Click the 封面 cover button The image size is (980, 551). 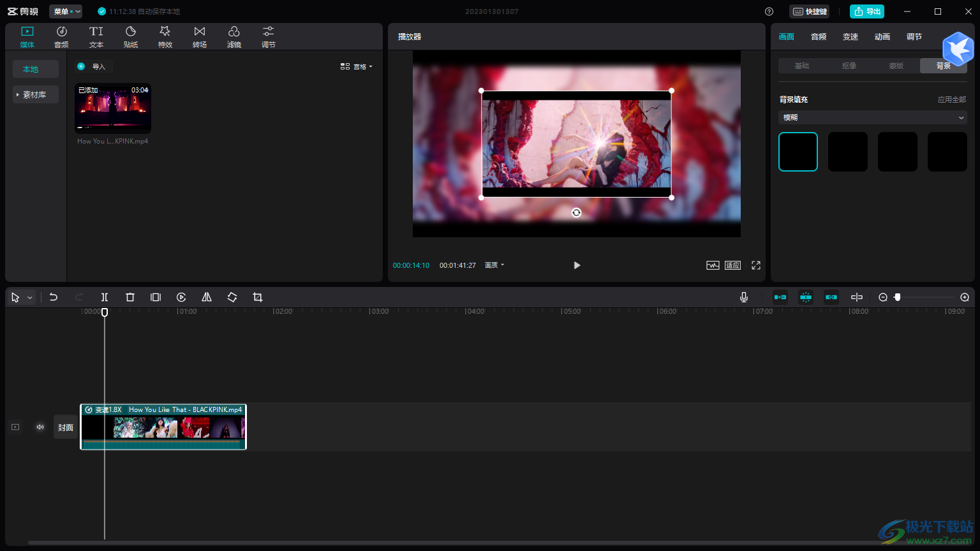tap(66, 427)
